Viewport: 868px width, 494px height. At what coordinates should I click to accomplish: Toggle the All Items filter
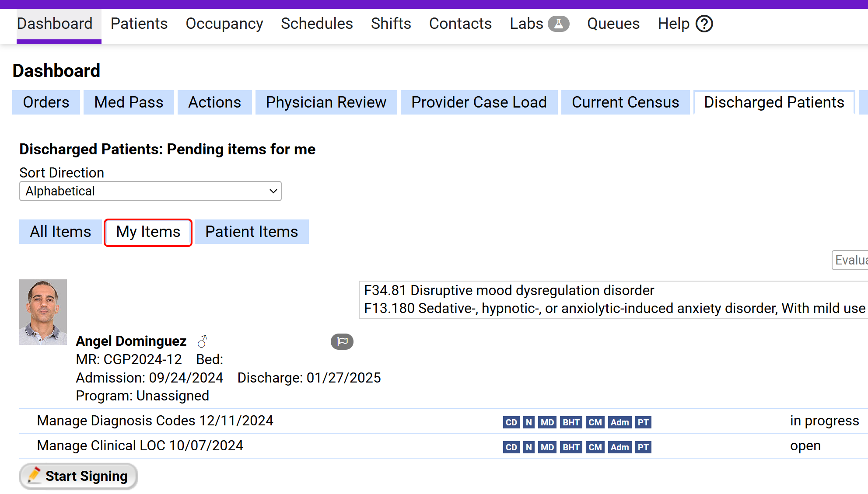pyautogui.click(x=60, y=232)
